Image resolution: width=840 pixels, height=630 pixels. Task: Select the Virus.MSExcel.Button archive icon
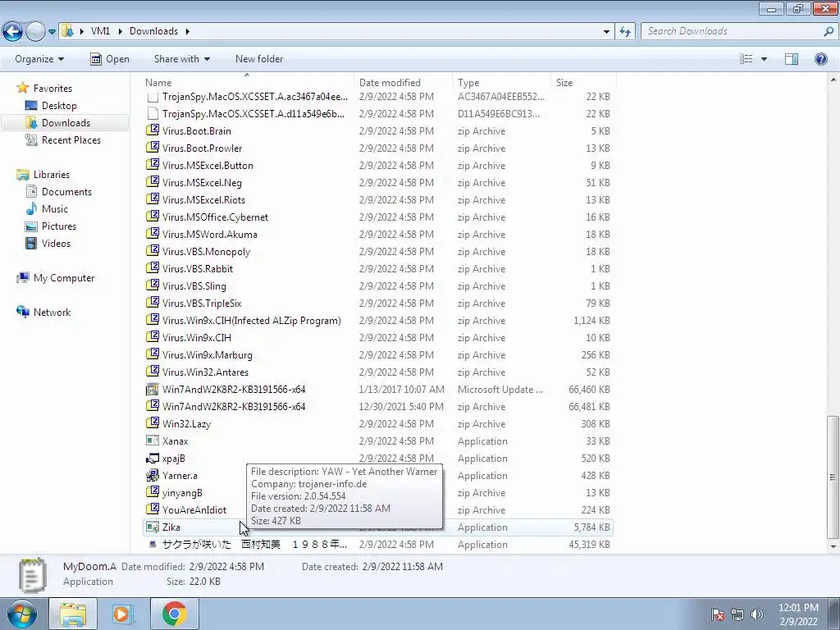click(153, 165)
